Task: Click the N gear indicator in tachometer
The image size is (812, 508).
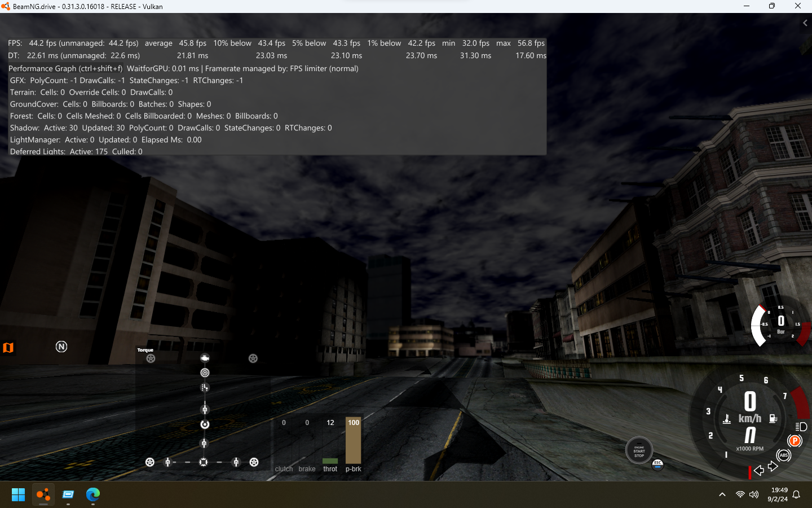Action: point(750,435)
